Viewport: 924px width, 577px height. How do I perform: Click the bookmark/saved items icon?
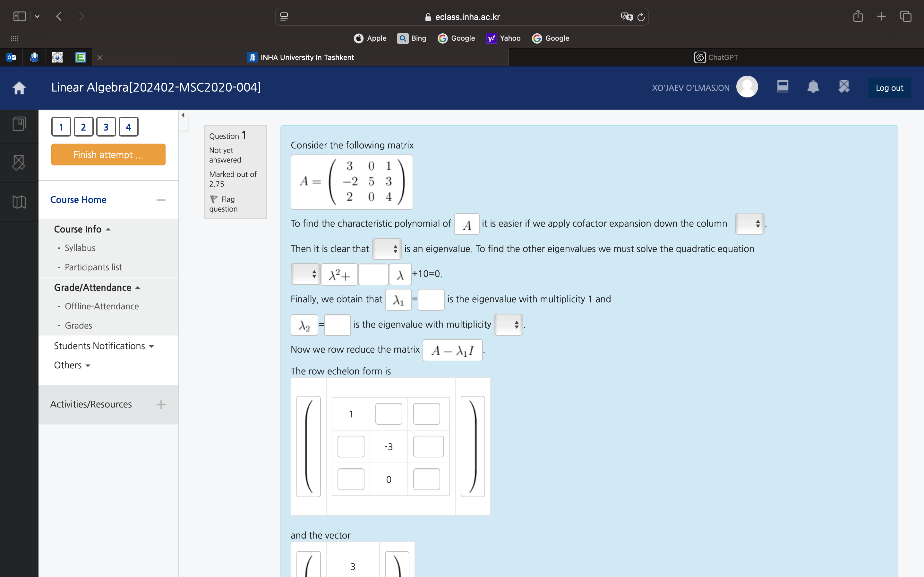[x=19, y=126]
